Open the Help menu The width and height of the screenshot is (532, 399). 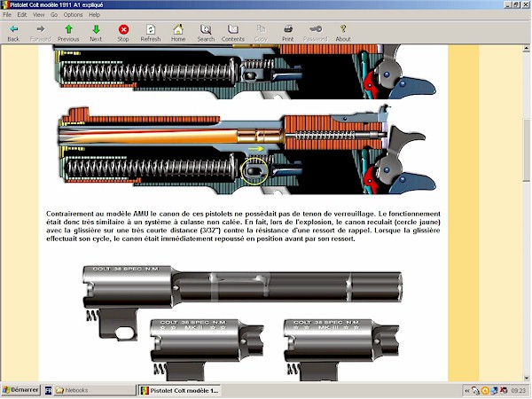click(94, 15)
